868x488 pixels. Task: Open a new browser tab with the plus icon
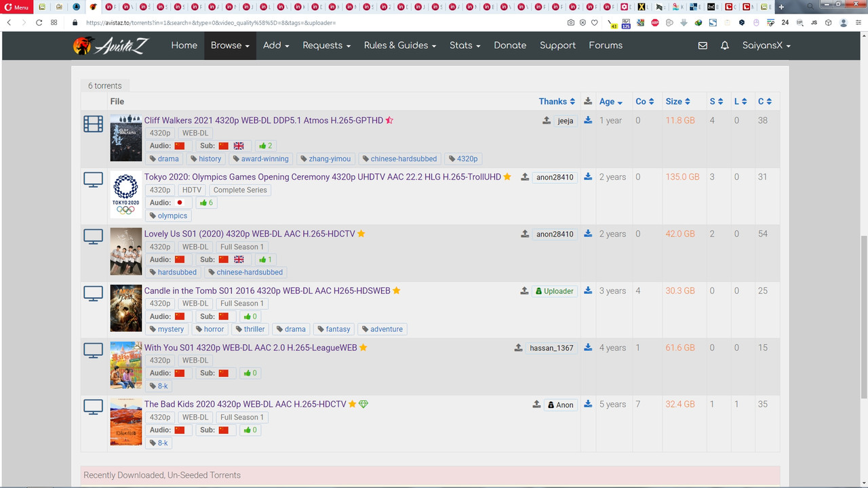(x=781, y=7)
